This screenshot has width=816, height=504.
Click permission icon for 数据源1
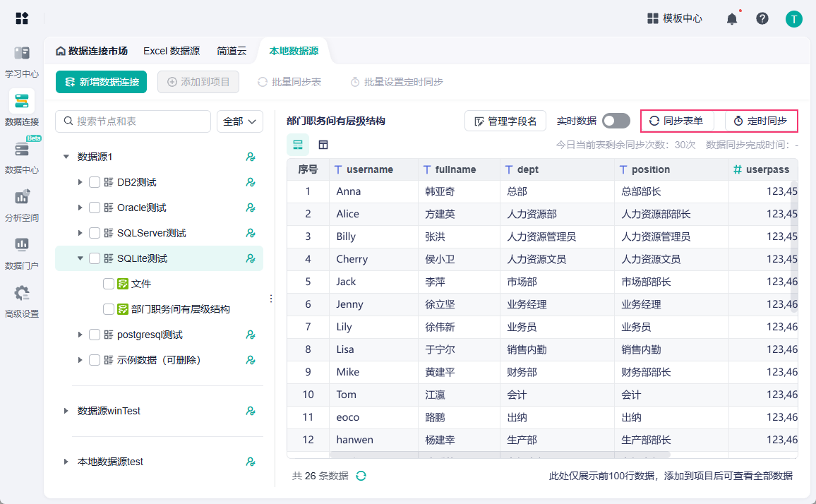click(x=251, y=157)
